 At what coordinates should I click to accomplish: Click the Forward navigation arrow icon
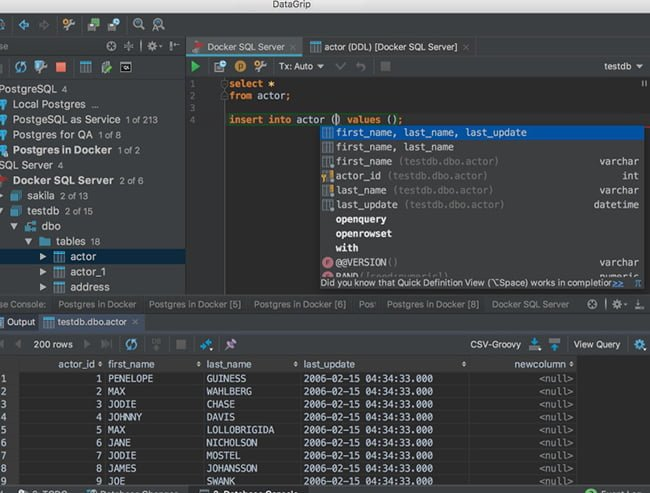point(44,25)
